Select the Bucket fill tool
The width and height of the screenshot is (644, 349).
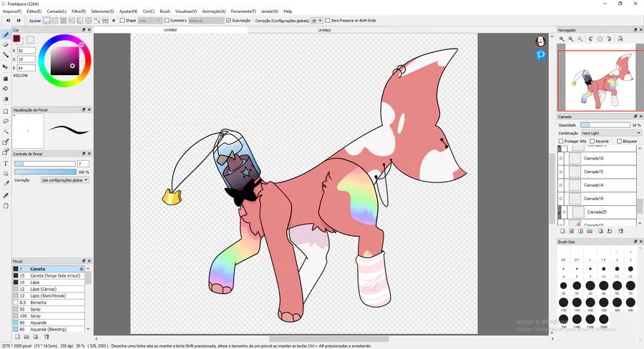tap(6, 88)
